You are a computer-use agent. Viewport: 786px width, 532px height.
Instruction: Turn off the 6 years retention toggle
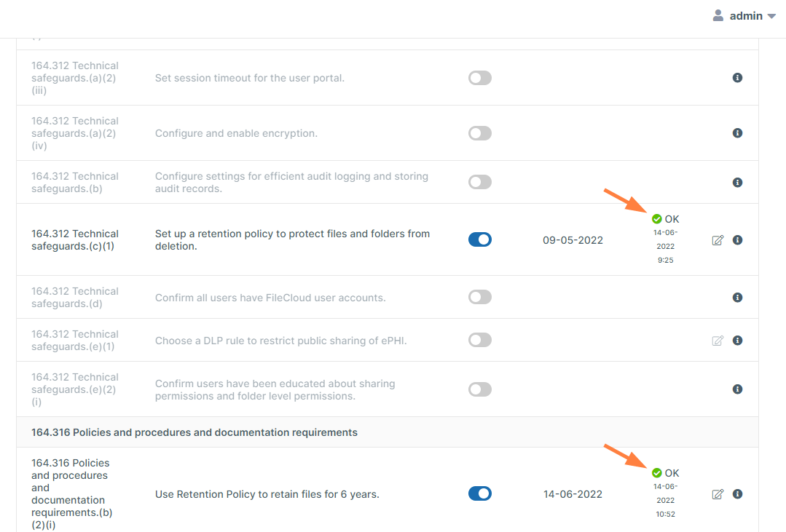[480, 493]
